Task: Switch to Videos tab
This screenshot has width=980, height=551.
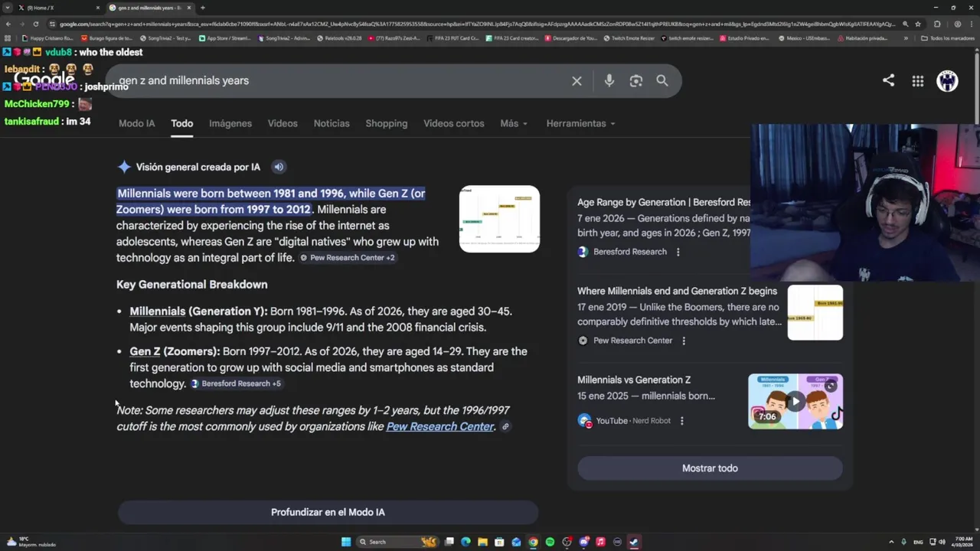Action: point(283,123)
